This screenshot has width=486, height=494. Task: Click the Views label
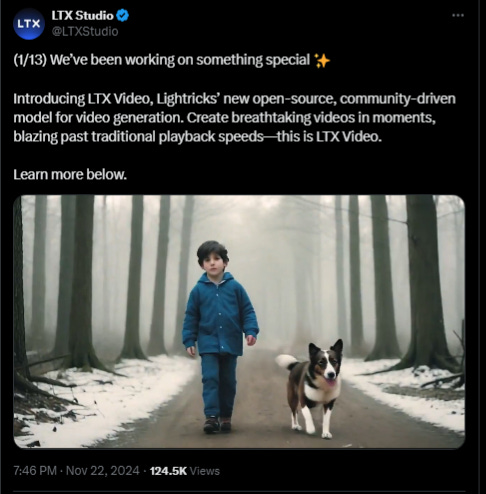click(205, 471)
